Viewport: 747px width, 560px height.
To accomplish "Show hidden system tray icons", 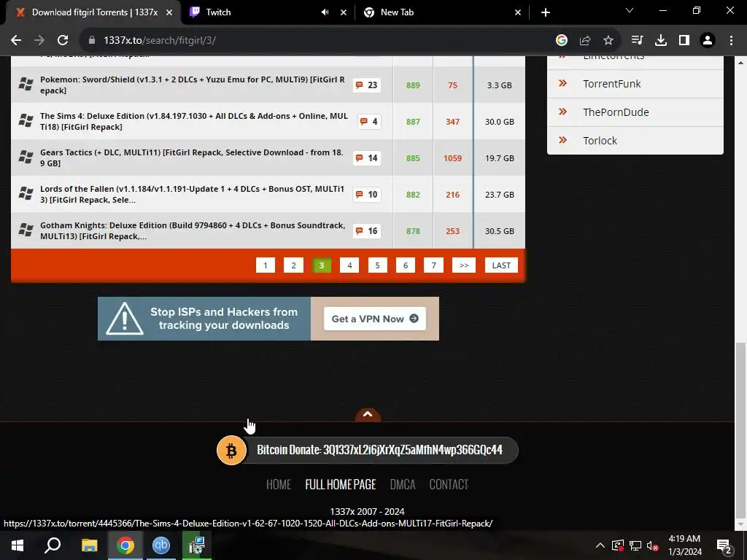I will point(600,545).
